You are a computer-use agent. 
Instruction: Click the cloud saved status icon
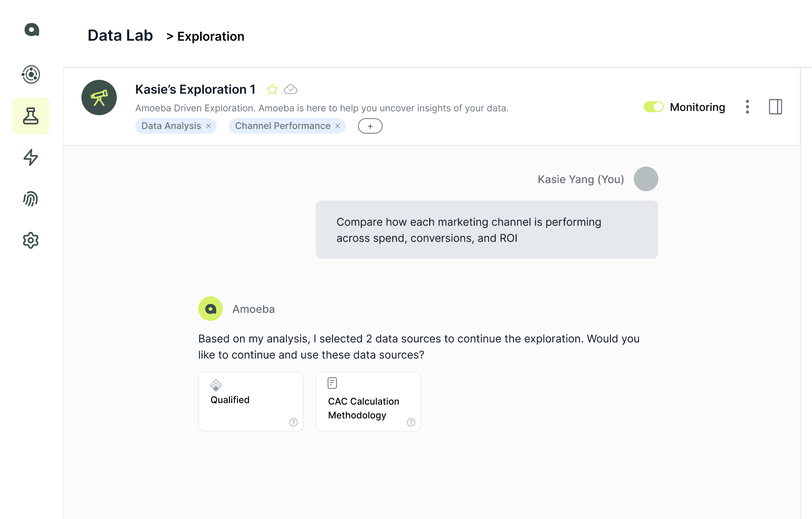pyautogui.click(x=290, y=89)
